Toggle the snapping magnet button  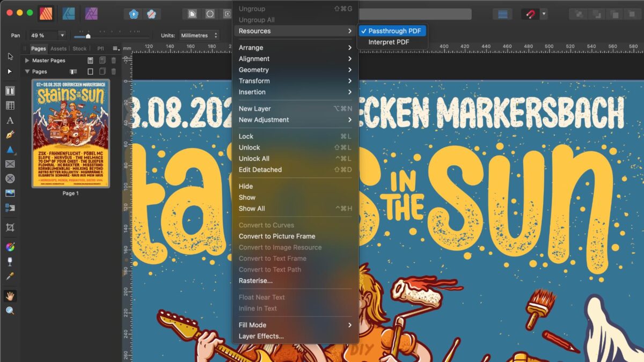(531, 14)
